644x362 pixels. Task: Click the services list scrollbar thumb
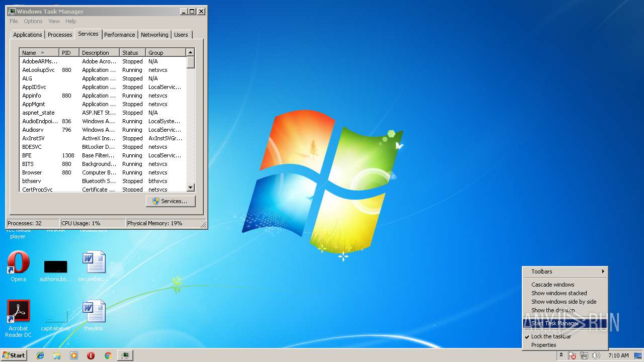click(190, 62)
